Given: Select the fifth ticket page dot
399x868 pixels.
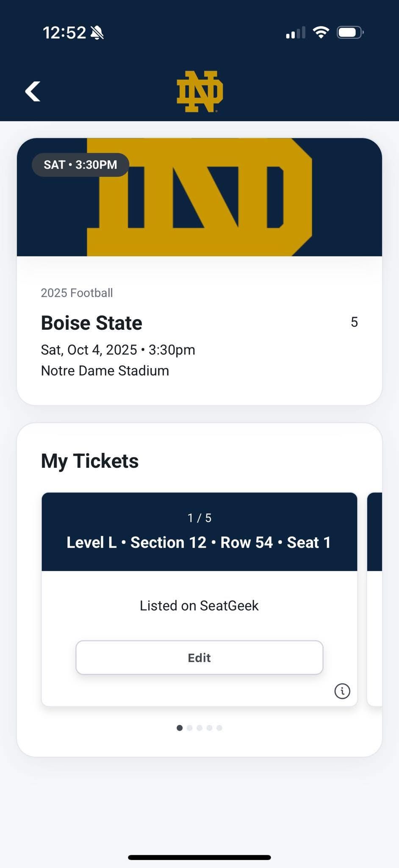Looking at the screenshot, I should [219, 728].
